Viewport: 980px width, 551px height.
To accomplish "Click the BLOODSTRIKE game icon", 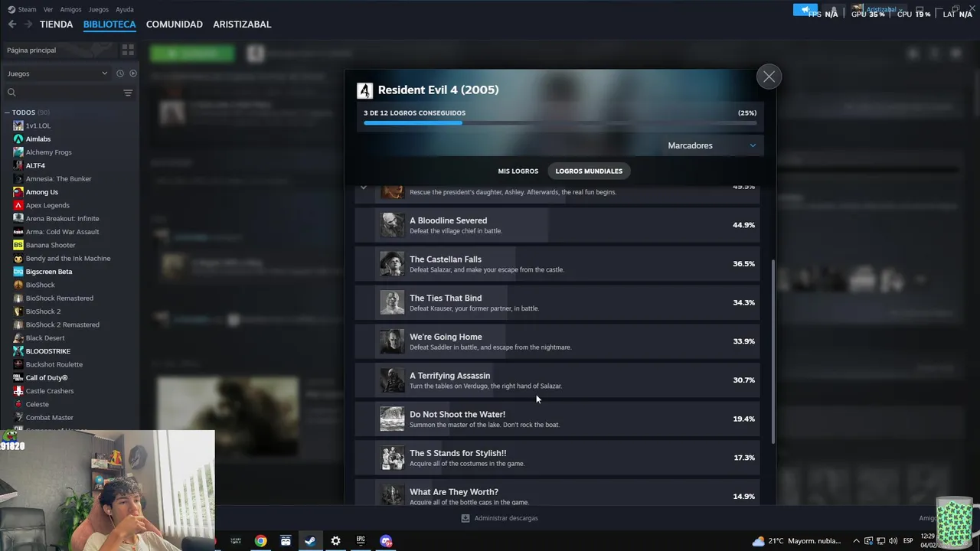I will click(x=18, y=351).
